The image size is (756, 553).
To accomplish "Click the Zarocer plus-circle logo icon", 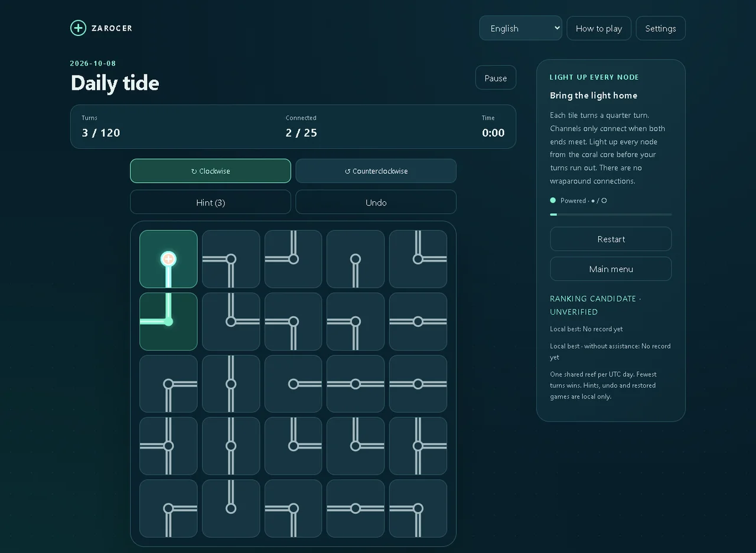I will (x=78, y=28).
